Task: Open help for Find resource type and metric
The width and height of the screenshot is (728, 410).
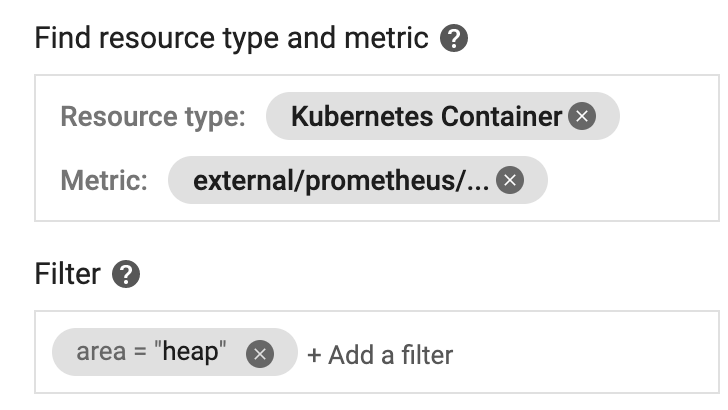Action: click(x=454, y=39)
